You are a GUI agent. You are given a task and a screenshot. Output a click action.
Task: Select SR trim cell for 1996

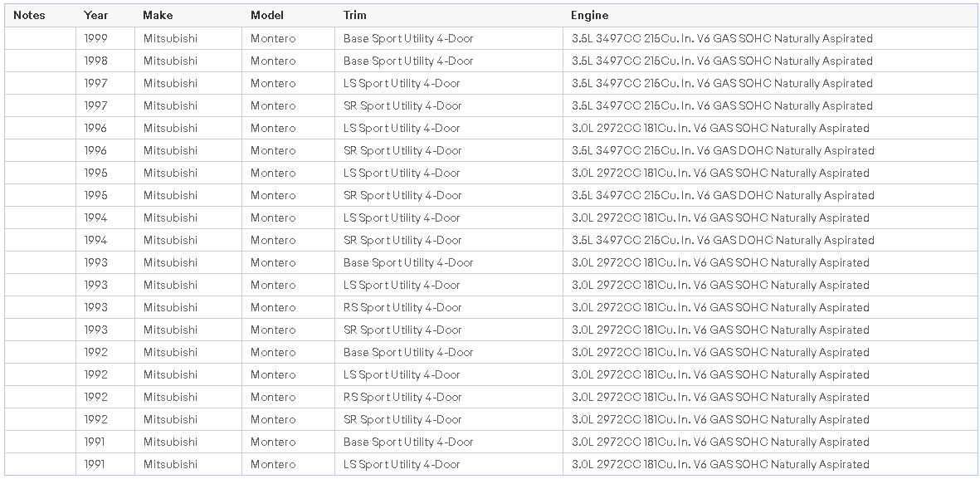click(402, 150)
